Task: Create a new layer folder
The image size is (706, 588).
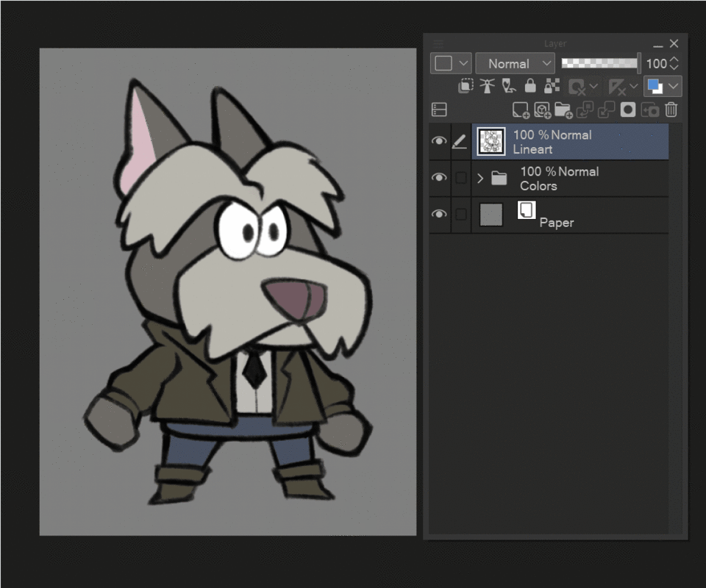Action: point(563,110)
